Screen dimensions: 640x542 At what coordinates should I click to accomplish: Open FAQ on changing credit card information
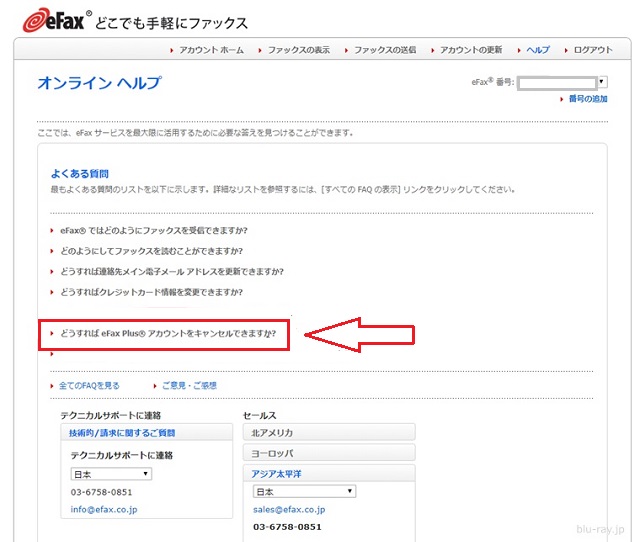click(151, 292)
